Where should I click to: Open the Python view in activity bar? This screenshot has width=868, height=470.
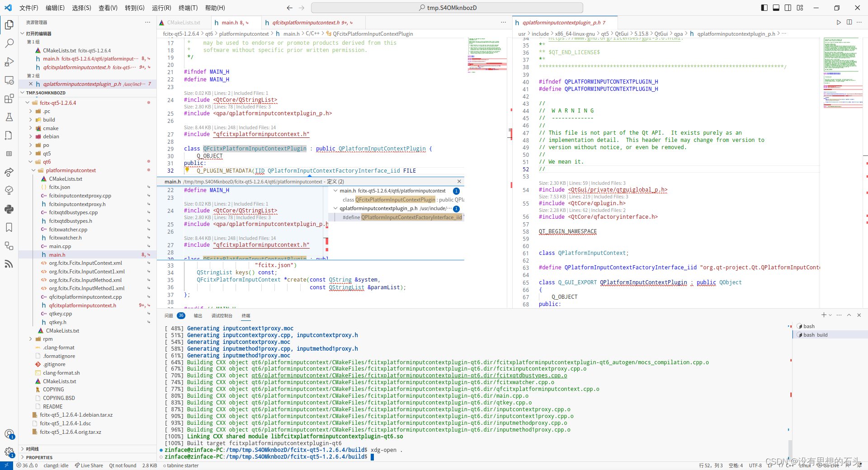tap(9, 209)
